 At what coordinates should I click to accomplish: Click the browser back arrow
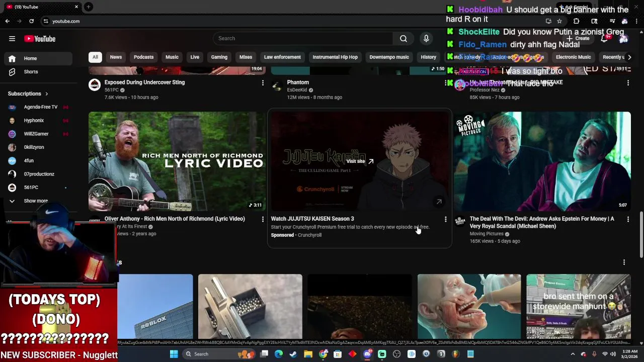click(x=7, y=21)
